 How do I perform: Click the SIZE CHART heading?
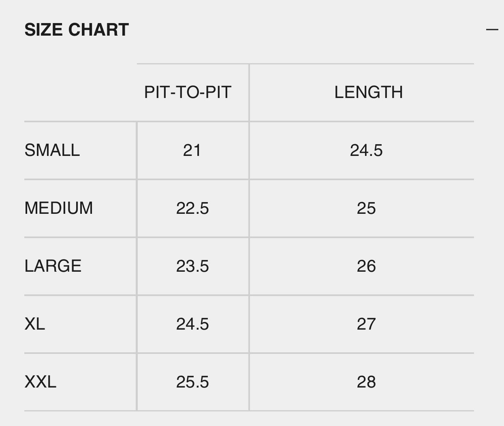77,30
